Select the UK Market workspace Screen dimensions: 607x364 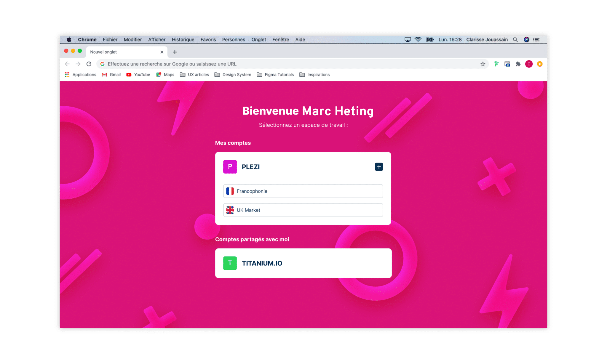click(303, 210)
